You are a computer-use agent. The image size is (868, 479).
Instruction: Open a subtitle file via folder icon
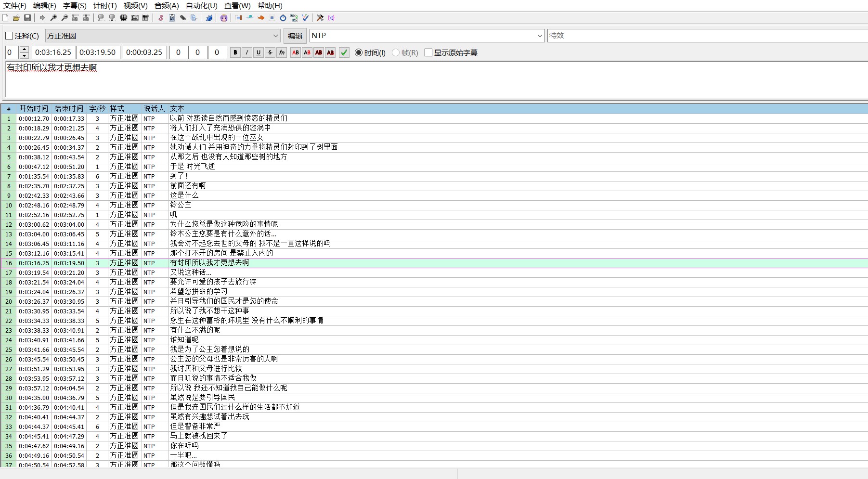click(16, 18)
